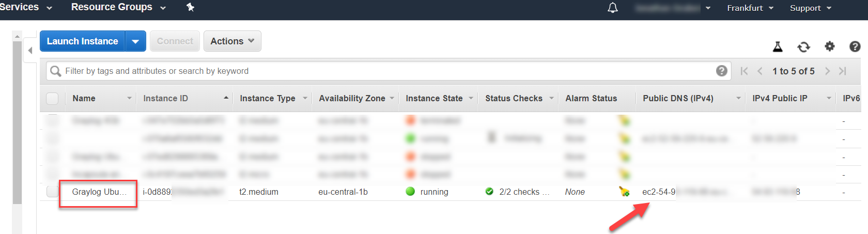868x234 pixels.
Task: Open Public DNS (IPv4) column dropdown arrow
Action: point(738,98)
